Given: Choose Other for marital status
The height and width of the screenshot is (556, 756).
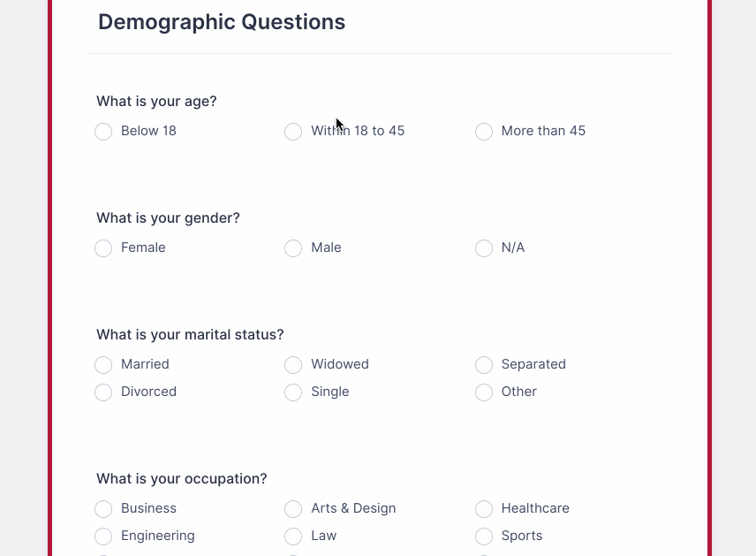Looking at the screenshot, I should point(484,392).
